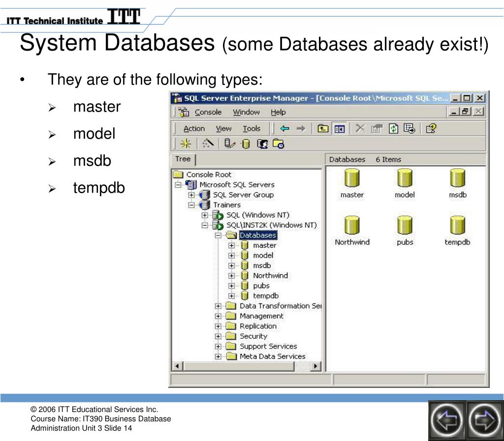Click the Delete X toolbar icon

[360, 128]
